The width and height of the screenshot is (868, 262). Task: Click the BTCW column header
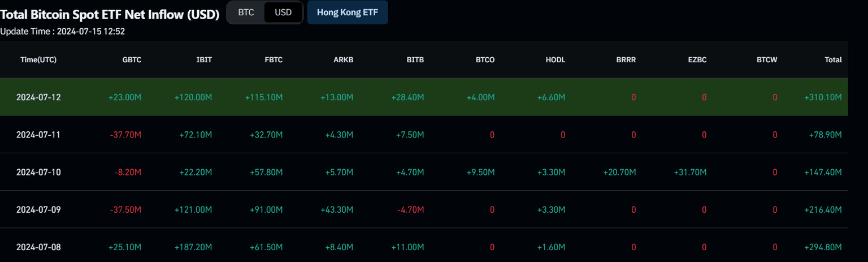coord(767,59)
